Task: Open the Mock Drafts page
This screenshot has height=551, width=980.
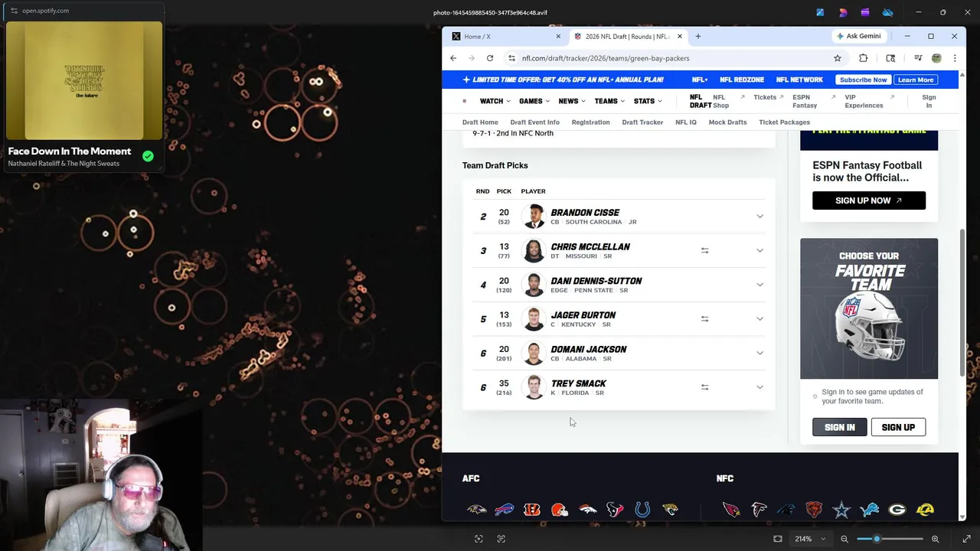Action: coord(727,122)
